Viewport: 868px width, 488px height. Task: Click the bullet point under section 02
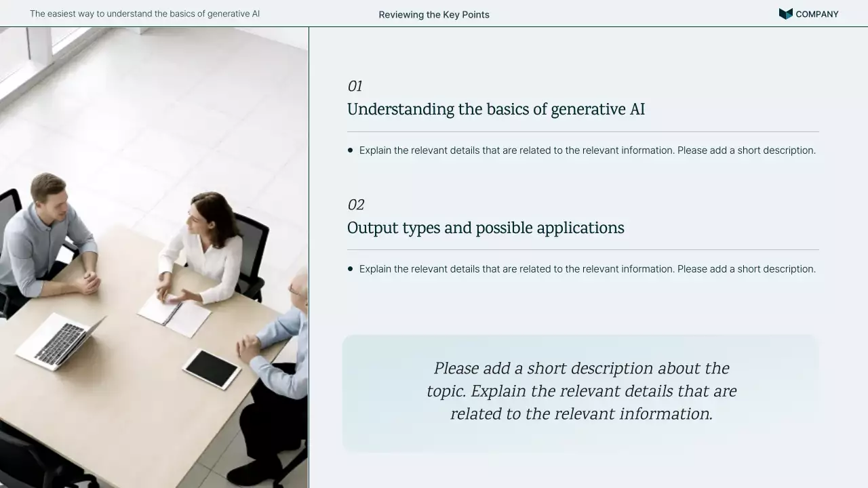pyautogui.click(x=351, y=269)
